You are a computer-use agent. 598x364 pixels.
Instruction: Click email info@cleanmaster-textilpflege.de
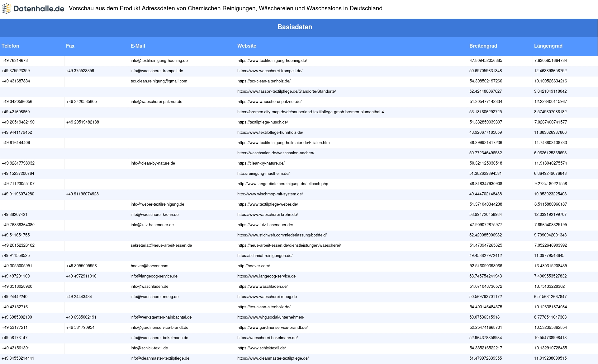pos(160,358)
